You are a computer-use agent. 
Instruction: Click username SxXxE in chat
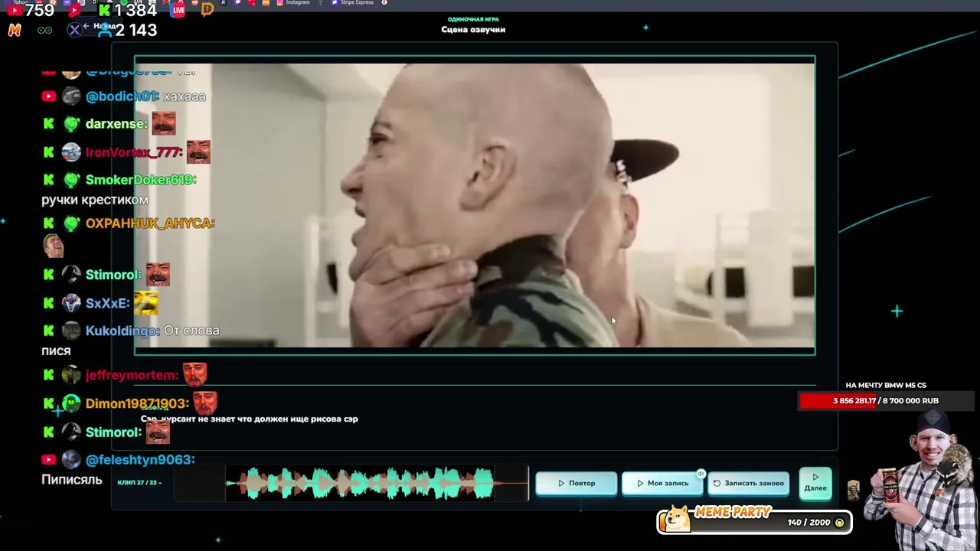(x=108, y=303)
